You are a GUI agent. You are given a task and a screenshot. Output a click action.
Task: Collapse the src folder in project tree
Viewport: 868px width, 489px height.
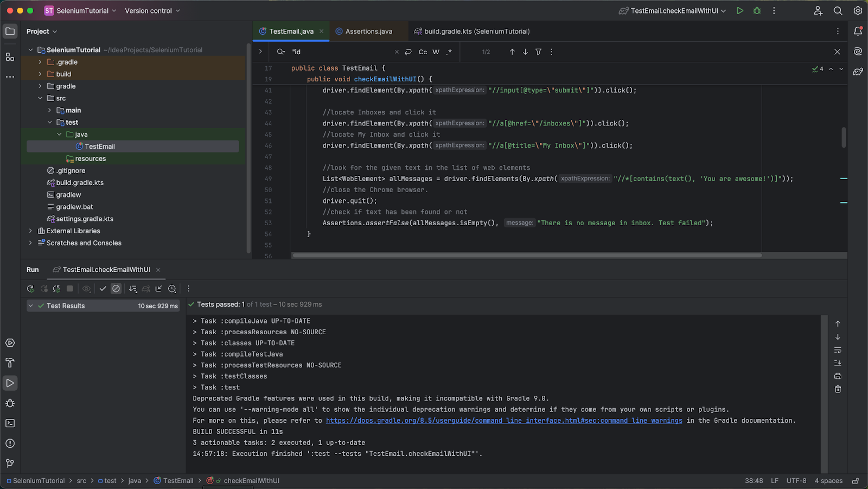click(40, 98)
